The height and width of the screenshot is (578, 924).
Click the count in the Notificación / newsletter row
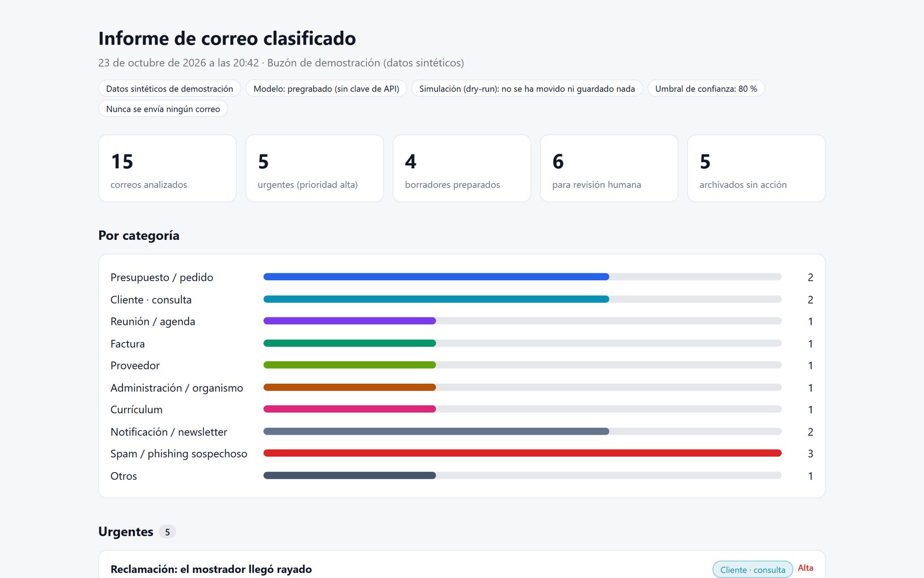pyautogui.click(x=810, y=432)
